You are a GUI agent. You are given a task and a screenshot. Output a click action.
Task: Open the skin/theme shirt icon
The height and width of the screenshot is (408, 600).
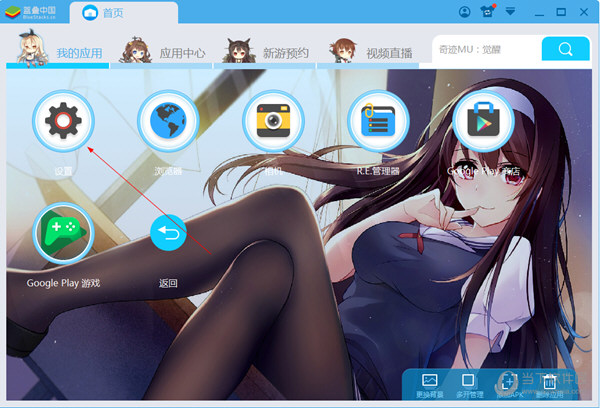click(488, 12)
